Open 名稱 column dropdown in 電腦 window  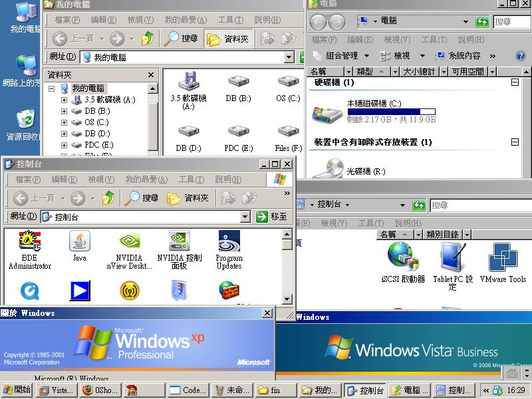click(x=348, y=72)
